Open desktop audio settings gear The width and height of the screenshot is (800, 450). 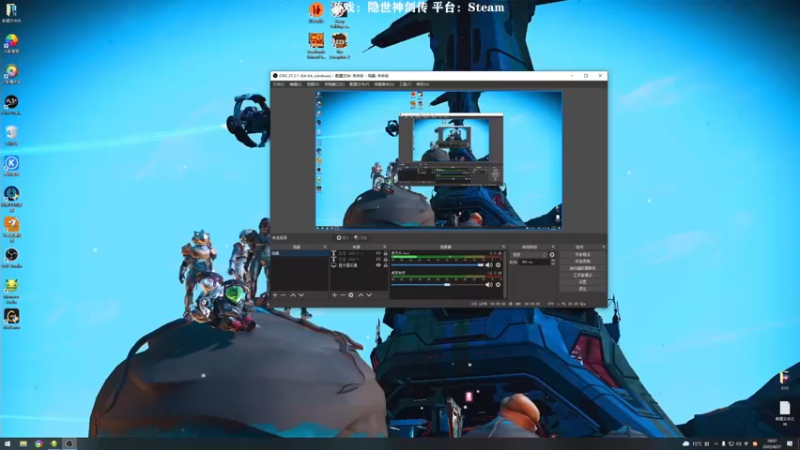pos(498,285)
